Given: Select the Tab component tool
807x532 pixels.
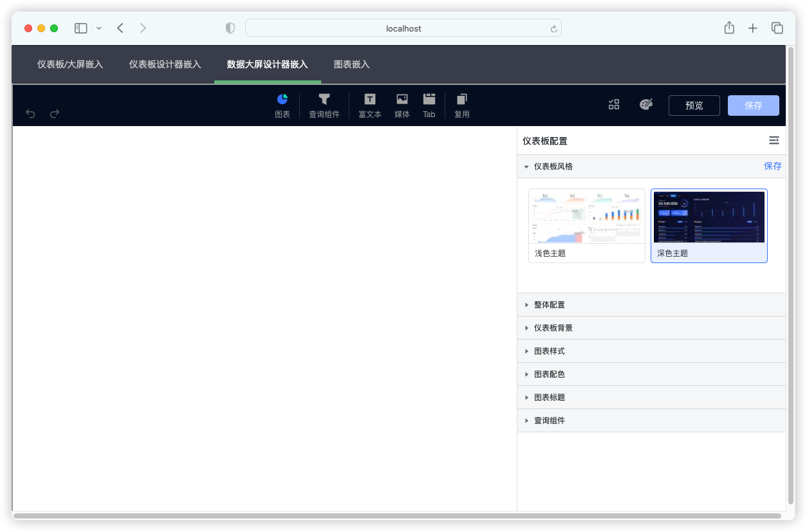Looking at the screenshot, I should [x=429, y=105].
